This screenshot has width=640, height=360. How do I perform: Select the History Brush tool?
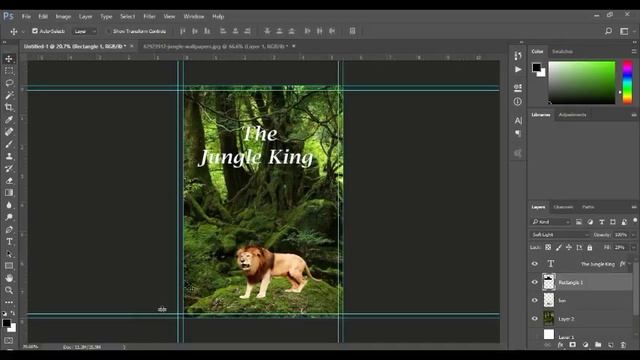pos(9,169)
